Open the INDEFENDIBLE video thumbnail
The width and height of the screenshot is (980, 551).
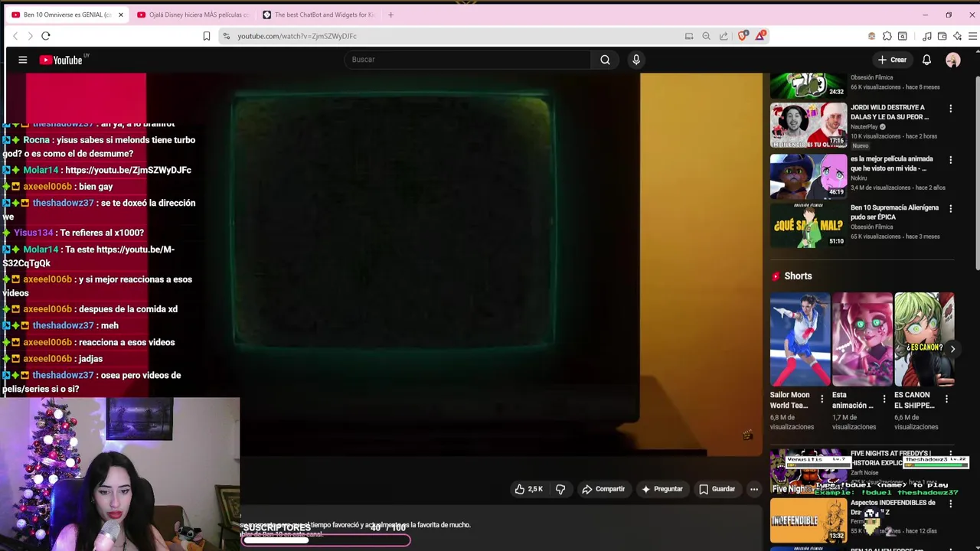tap(808, 520)
